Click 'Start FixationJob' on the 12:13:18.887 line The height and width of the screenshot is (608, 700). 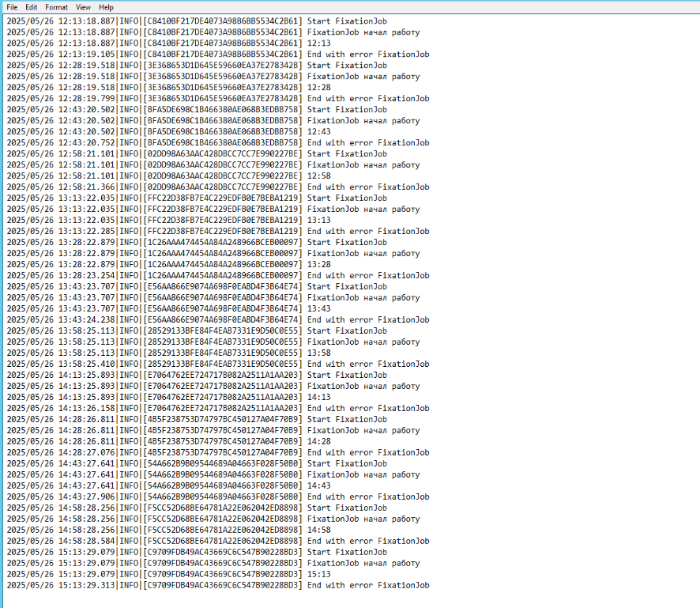(x=347, y=21)
